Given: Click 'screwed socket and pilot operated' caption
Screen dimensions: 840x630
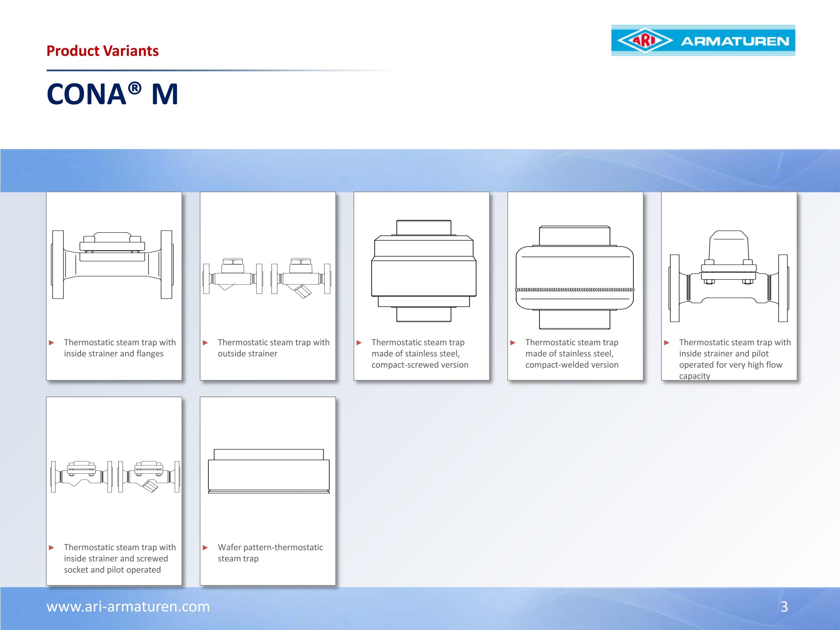Looking at the screenshot, I should (x=116, y=564).
